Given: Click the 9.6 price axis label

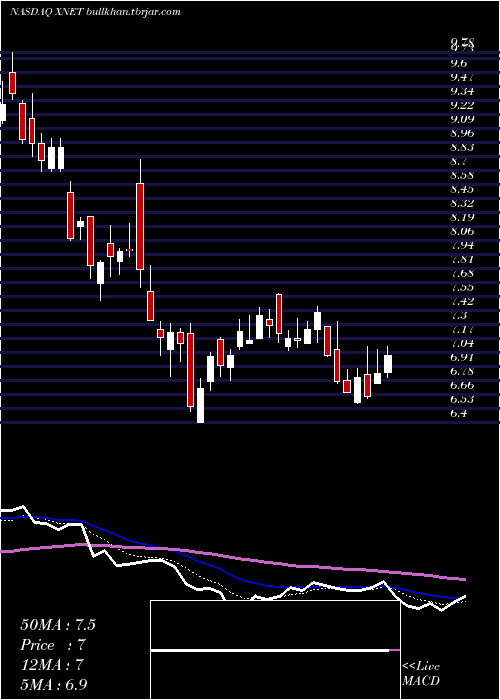Looking at the screenshot, I should 459,63.
